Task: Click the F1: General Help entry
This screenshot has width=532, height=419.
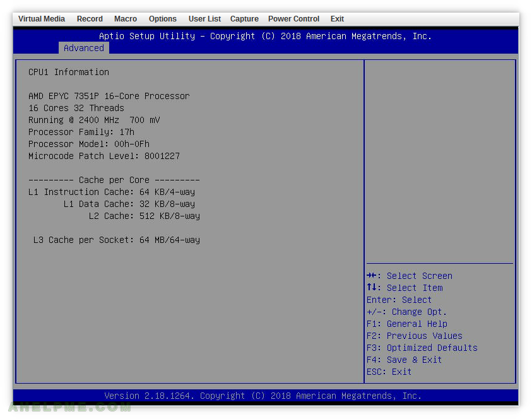Action: click(407, 324)
